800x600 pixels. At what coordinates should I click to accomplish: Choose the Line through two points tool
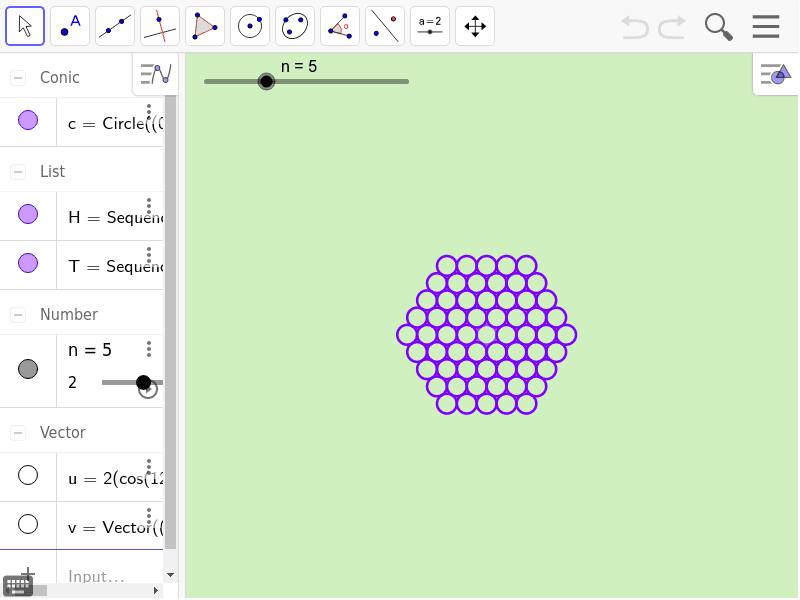tap(114, 26)
